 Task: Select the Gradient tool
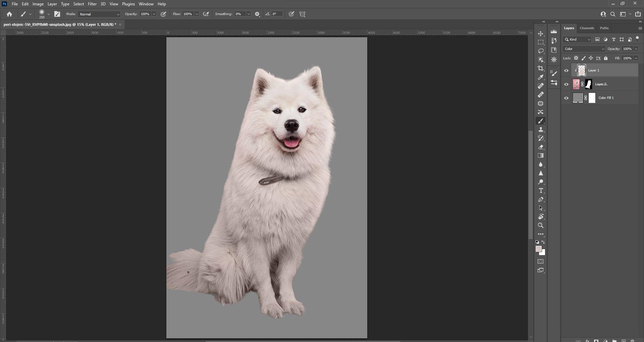pyautogui.click(x=541, y=156)
